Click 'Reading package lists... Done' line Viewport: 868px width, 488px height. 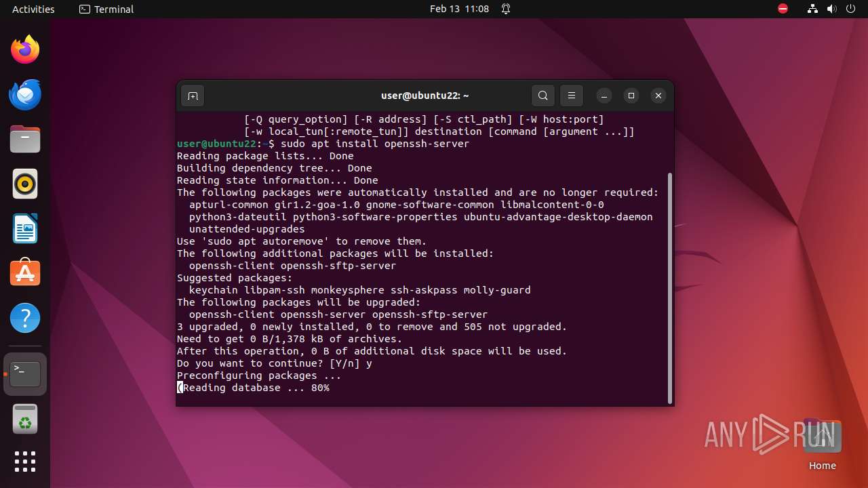(265, 156)
